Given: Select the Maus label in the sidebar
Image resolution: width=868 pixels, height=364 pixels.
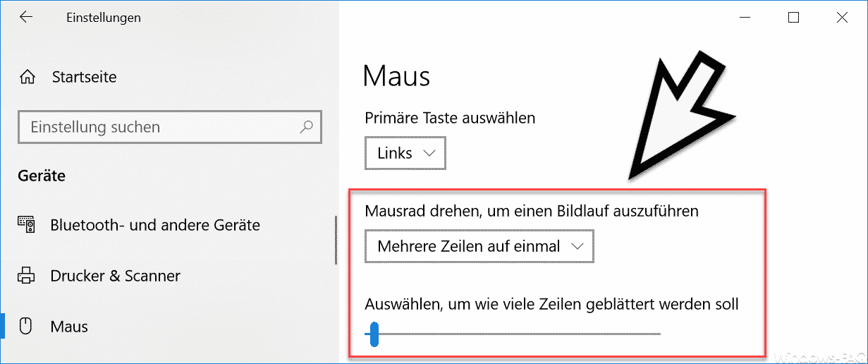Looking at the screenshot, I should [x=69, y=327].
